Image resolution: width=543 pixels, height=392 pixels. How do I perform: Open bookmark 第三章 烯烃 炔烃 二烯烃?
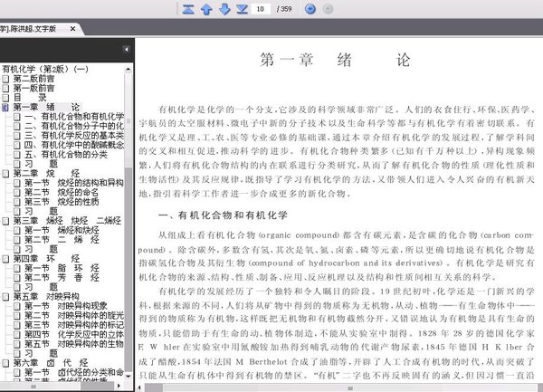point(67,221)
